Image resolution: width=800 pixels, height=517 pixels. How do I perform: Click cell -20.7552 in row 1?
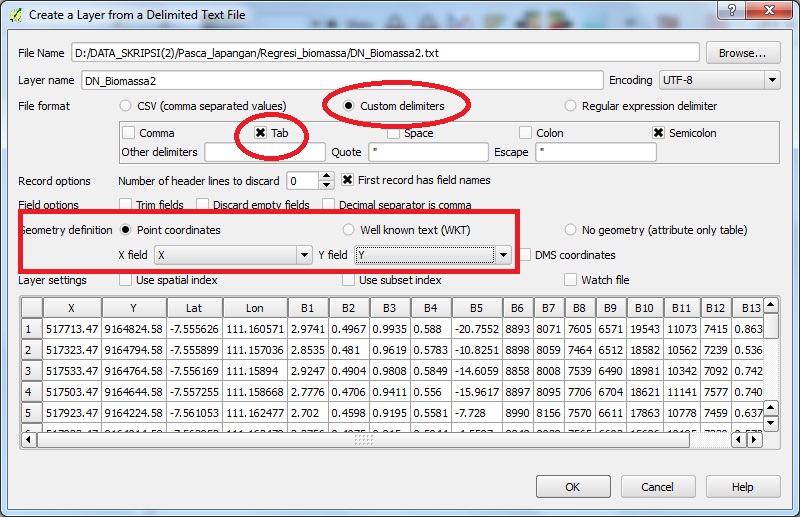(x=477, y=329)
